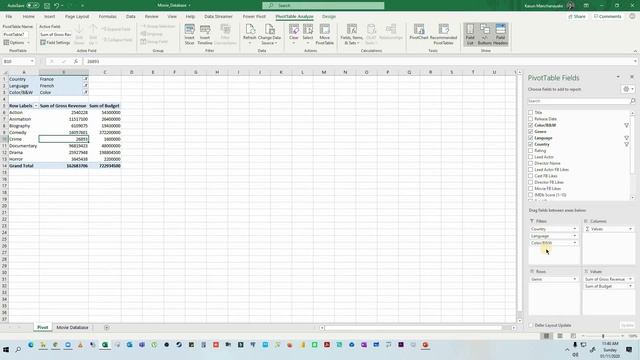
Task: Open the Select actions icon
Action: pos(308,34)
